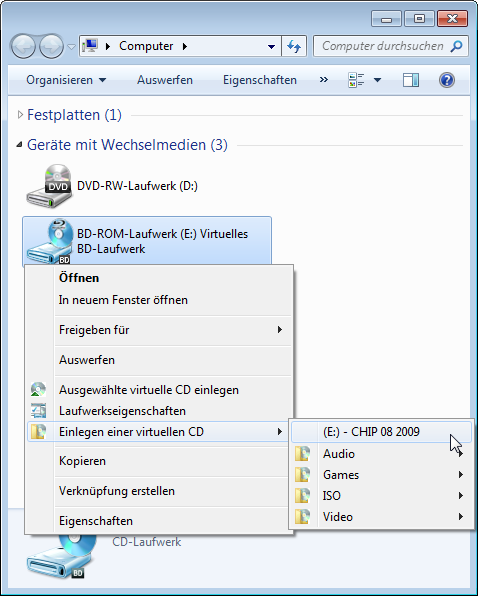
Task: Select the BD-ROM-Laufwerk (E:) drive icon
Action: pyautogui.click(x=49, y=242)
